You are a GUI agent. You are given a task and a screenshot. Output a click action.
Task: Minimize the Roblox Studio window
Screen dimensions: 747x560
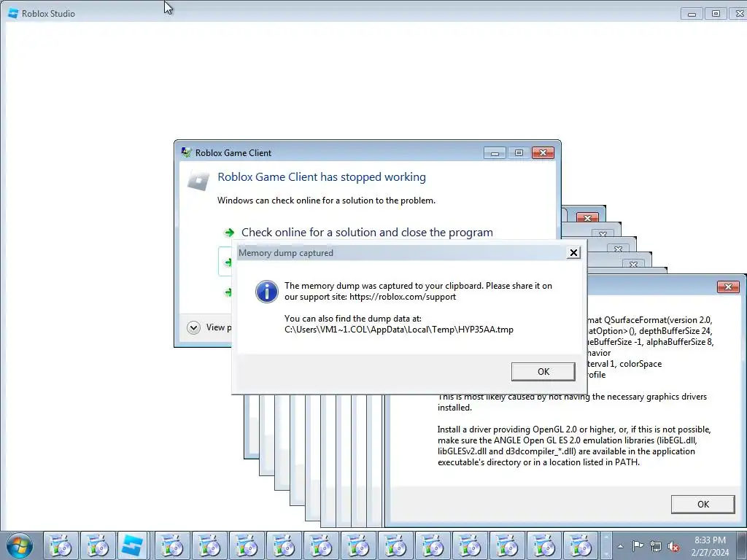[x=692, y=14]
